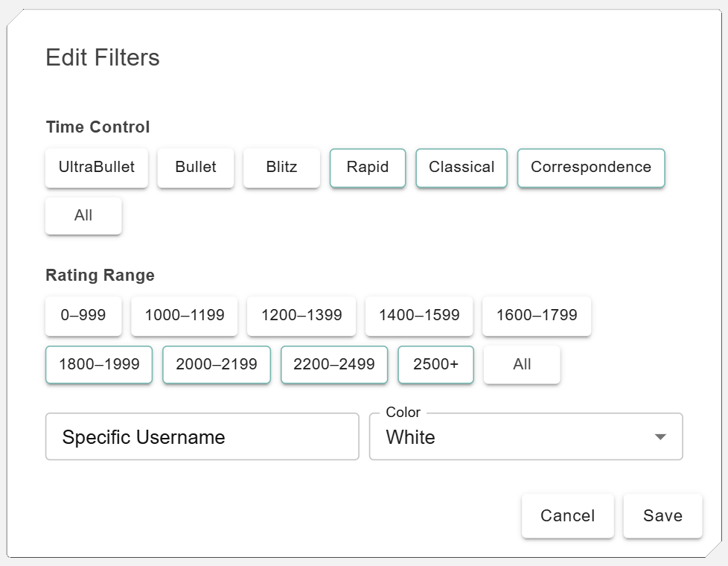Screen dimensions: 728x566
Task: Select the 1200–1399 rating range
Action: [301, 316]
